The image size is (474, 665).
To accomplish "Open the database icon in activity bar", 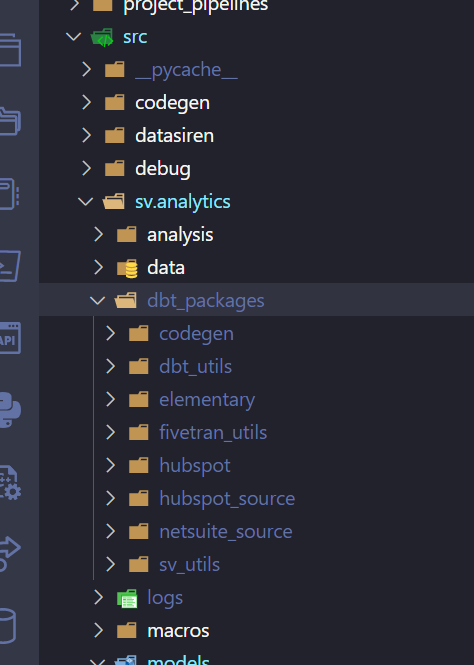I will coord(8,626).
